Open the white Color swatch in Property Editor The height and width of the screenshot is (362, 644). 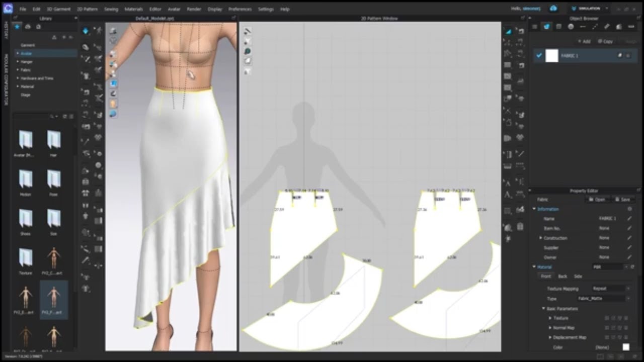626,347
